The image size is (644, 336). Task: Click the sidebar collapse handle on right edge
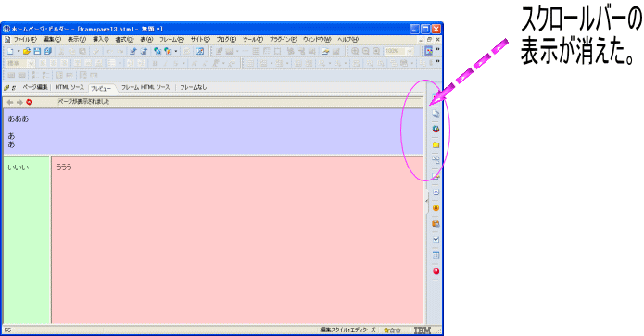[x=426, y=201]
